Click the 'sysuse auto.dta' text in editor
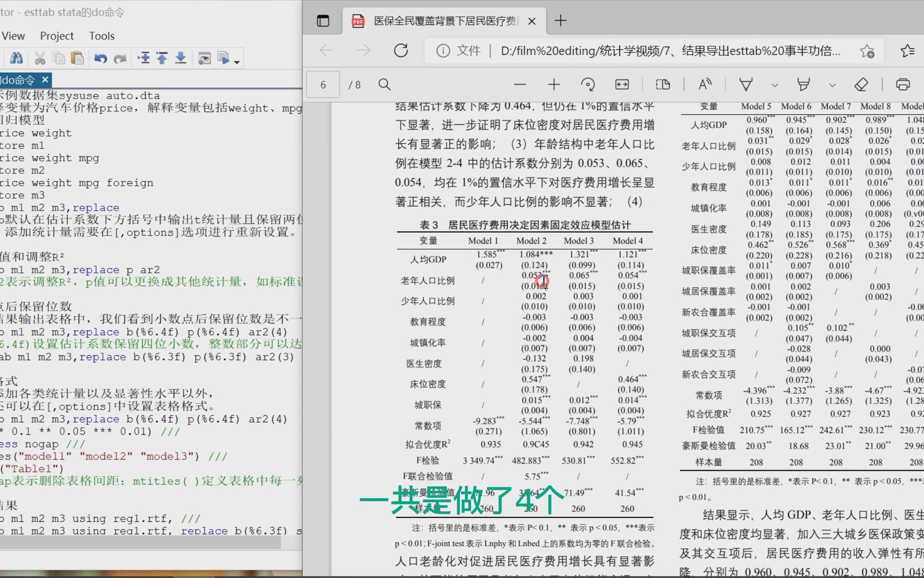Screen dimensions: 924x578 [109, 96]
